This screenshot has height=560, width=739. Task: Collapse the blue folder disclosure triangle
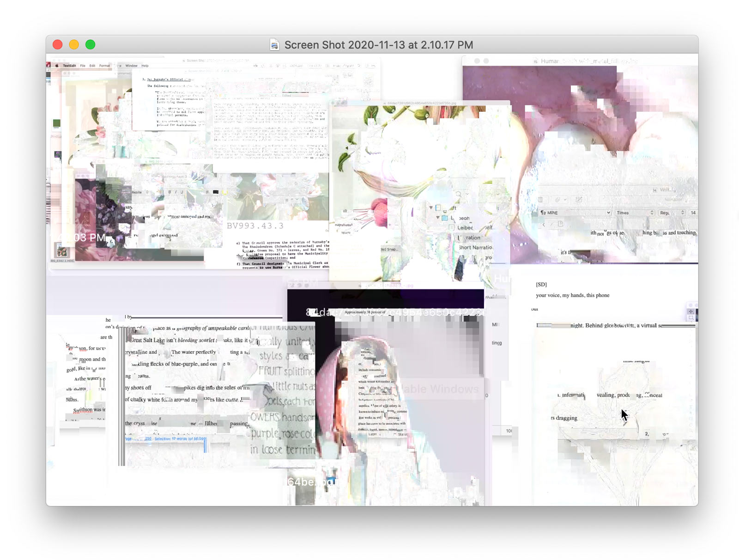pos(438,217)
